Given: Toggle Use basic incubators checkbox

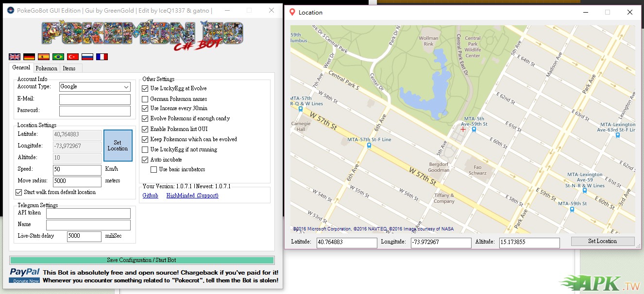Looking at the screenshot, I should [154, 169].
